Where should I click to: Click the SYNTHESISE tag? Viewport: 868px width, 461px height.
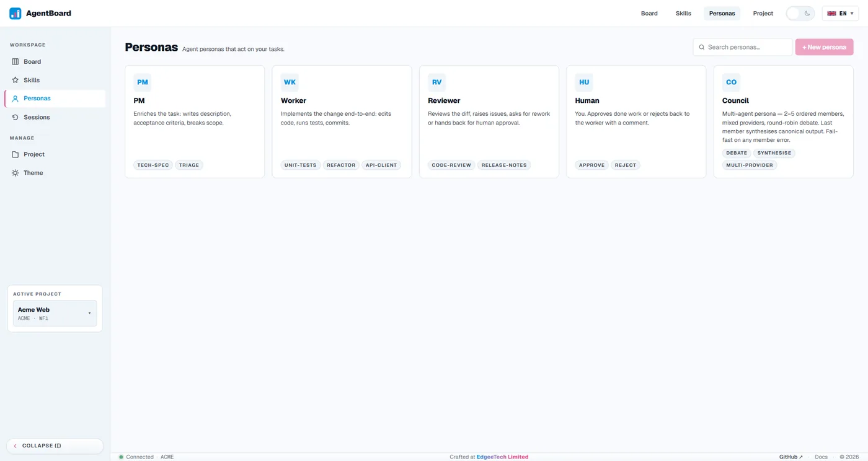tap(774, 153)
